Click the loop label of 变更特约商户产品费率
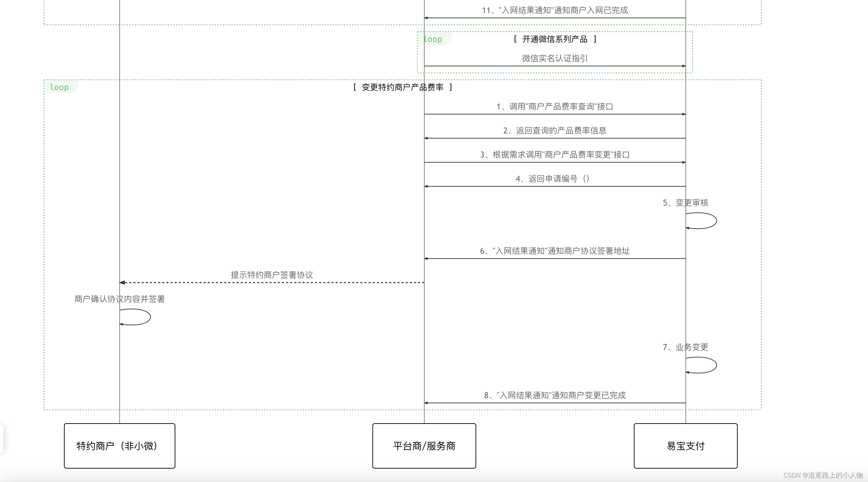The width and height of the screenshot is (868, 482). [59, 87]
